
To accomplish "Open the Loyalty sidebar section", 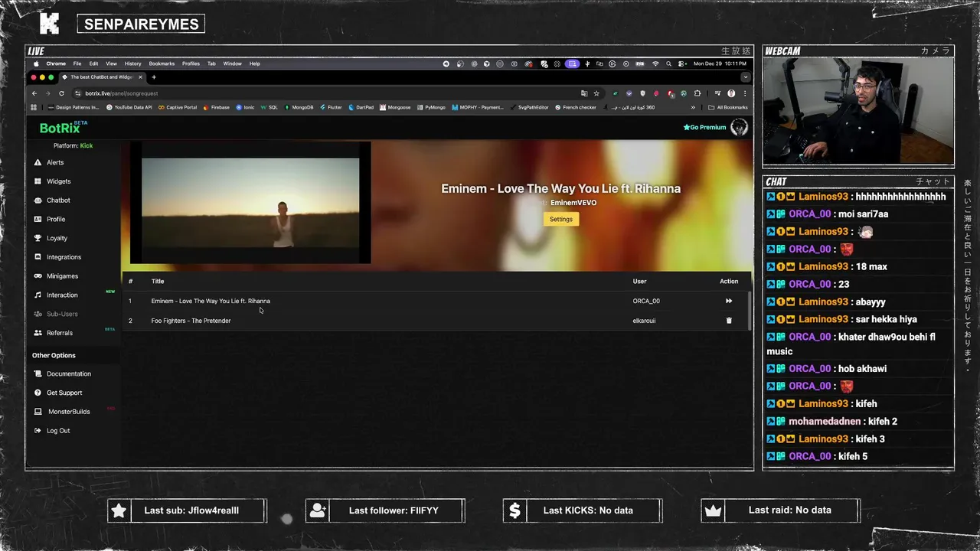I will coord(57,238).
